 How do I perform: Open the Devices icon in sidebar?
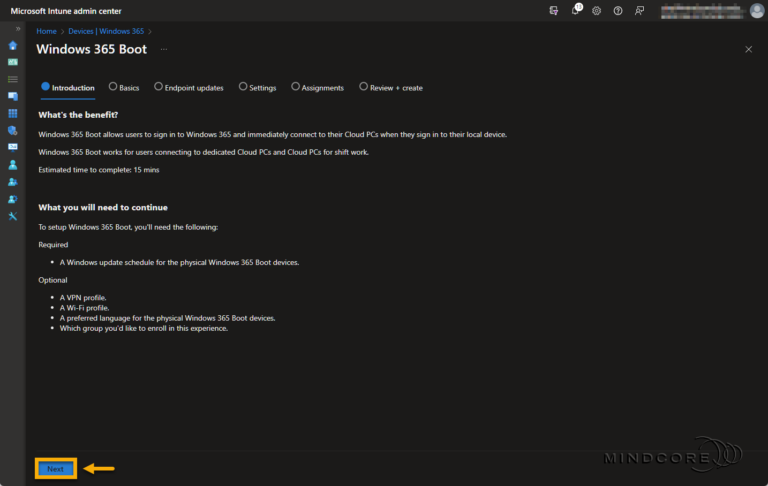[x=13, y=96]
